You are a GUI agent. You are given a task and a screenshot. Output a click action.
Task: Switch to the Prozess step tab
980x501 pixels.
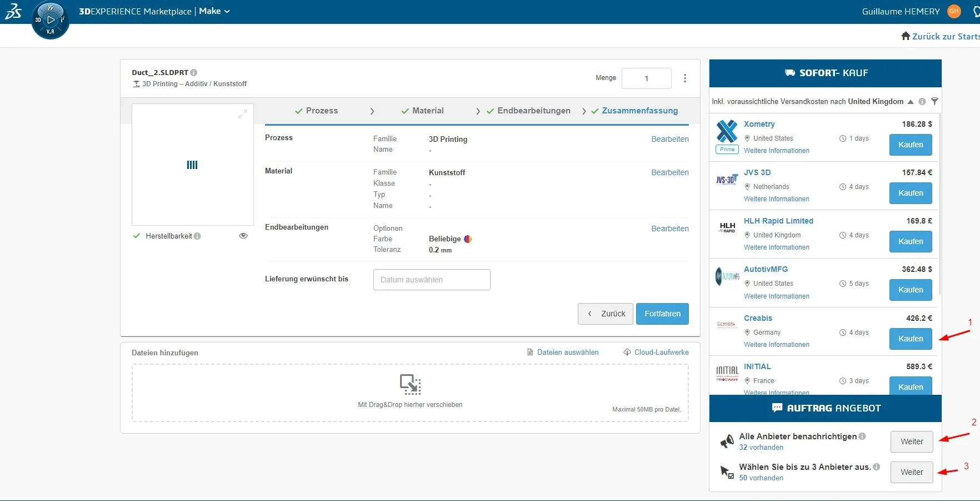(x=317, y=111)
